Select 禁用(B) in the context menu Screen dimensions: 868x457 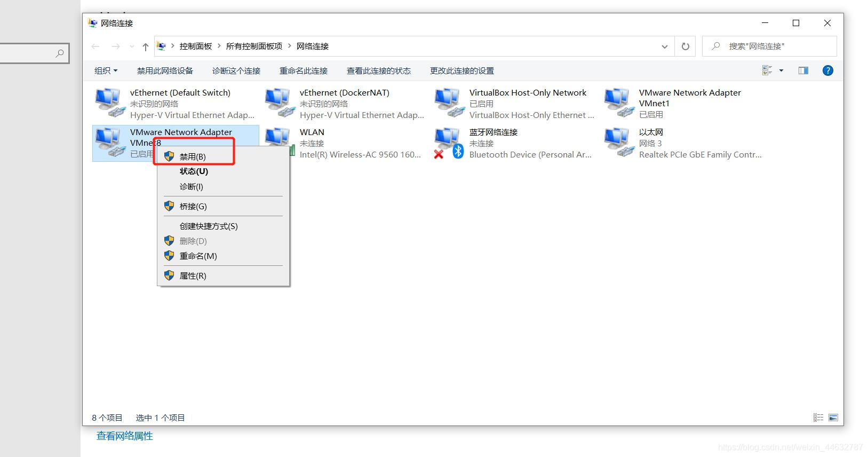coord(224,156)
